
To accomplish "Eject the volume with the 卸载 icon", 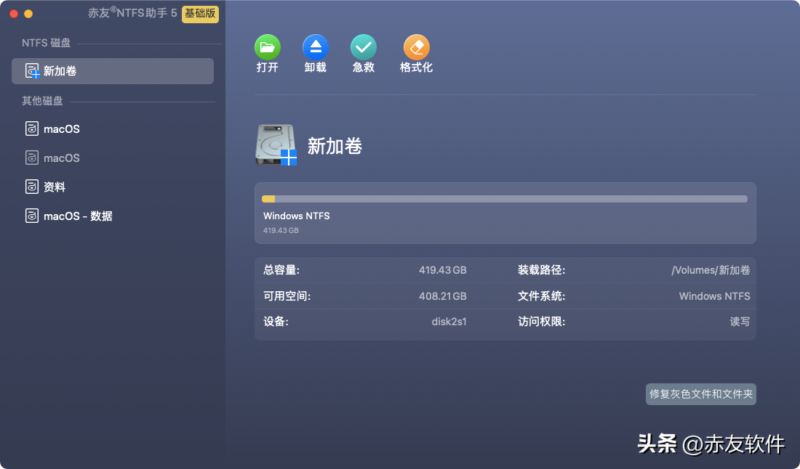I will tap(315, 47).
